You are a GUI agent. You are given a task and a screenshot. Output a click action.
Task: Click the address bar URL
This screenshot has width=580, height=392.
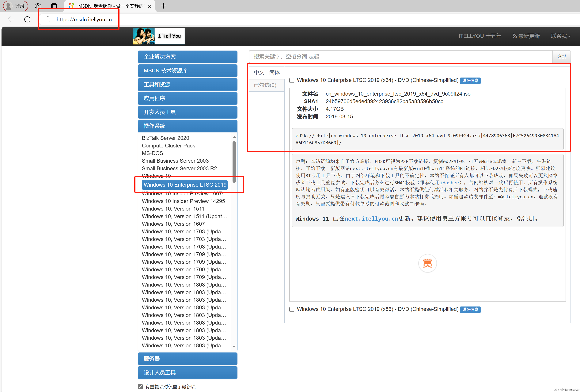click(x=84, y=19)
